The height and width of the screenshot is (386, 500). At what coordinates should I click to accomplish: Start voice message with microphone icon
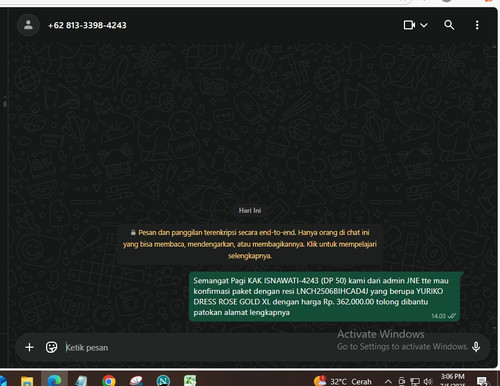tap(476, 347)
